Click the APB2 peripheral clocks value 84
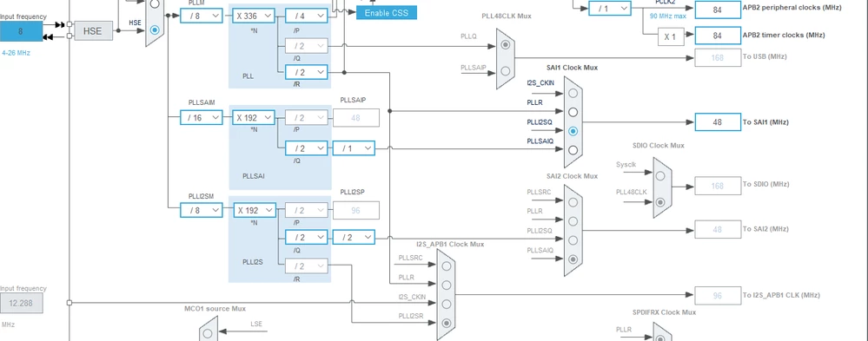 pyautogui.click(x=718, y=9)
